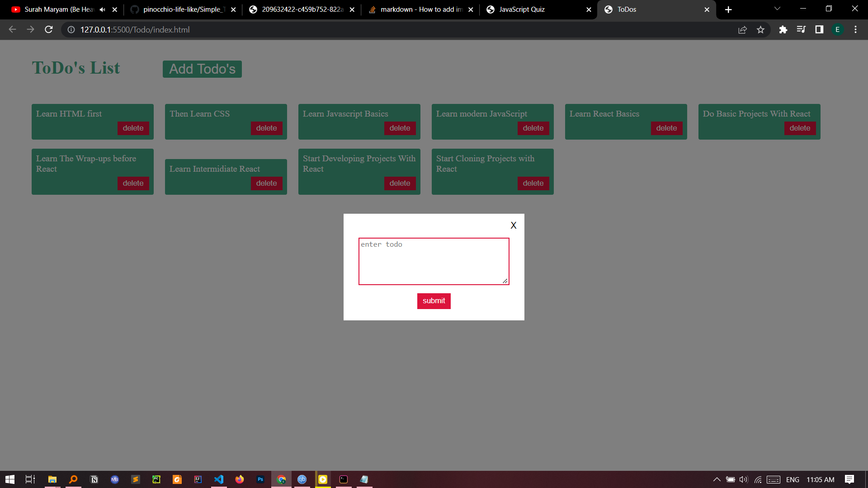The image size is (868, 488).
Task: Open the browser Extensions puzzle icon
Action: (x=783, y=29)
